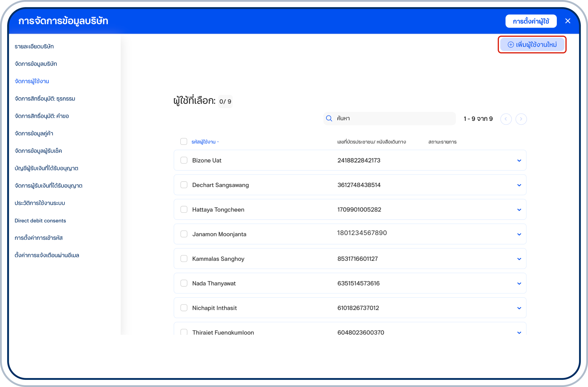Open รายละเอียดบริษัท in sidebar
Screen dimensions: 588x387
[x=34, y=47]
